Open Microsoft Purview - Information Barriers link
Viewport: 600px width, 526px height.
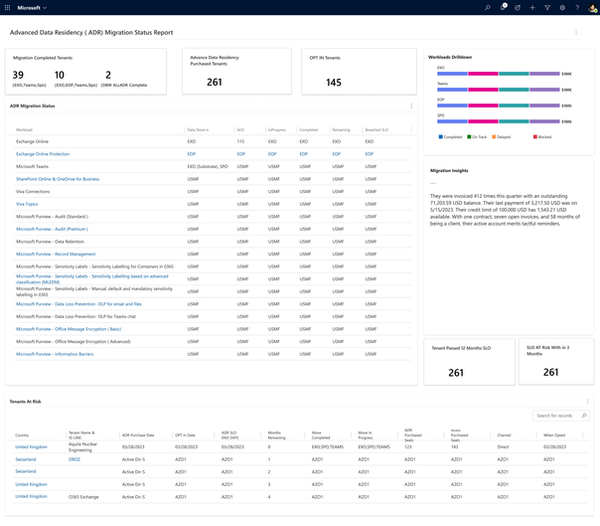point(55,354)
